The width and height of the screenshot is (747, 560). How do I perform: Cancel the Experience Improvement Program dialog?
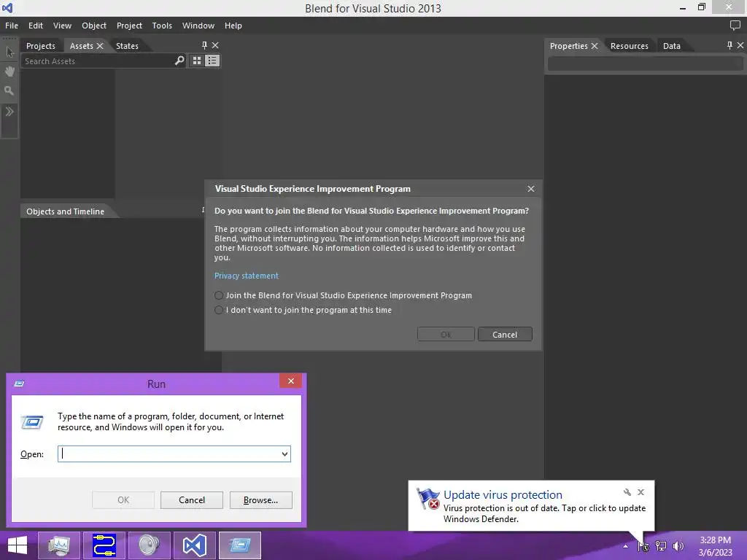(x=505, y=334)
